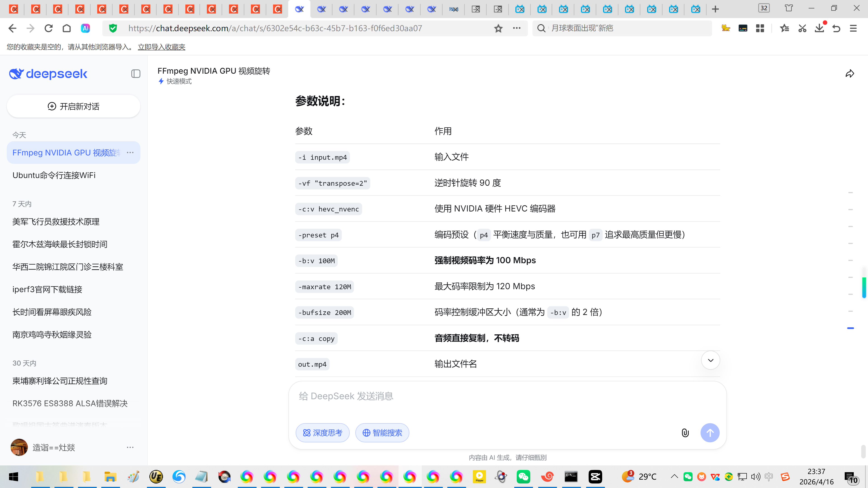Click the 立即导入收藏夹 link
Image resolution: width=868 pixels, height=488 pixels.
(161, 47)
